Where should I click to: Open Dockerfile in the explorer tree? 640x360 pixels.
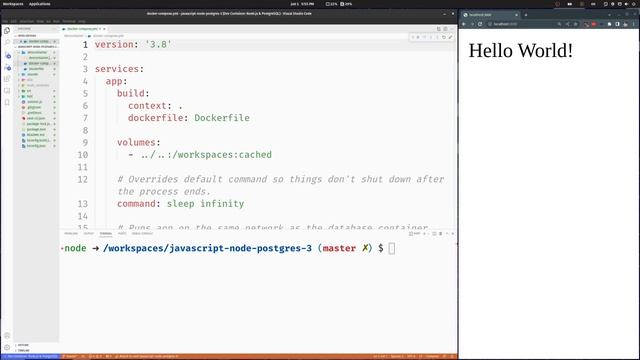pos(36,69)
